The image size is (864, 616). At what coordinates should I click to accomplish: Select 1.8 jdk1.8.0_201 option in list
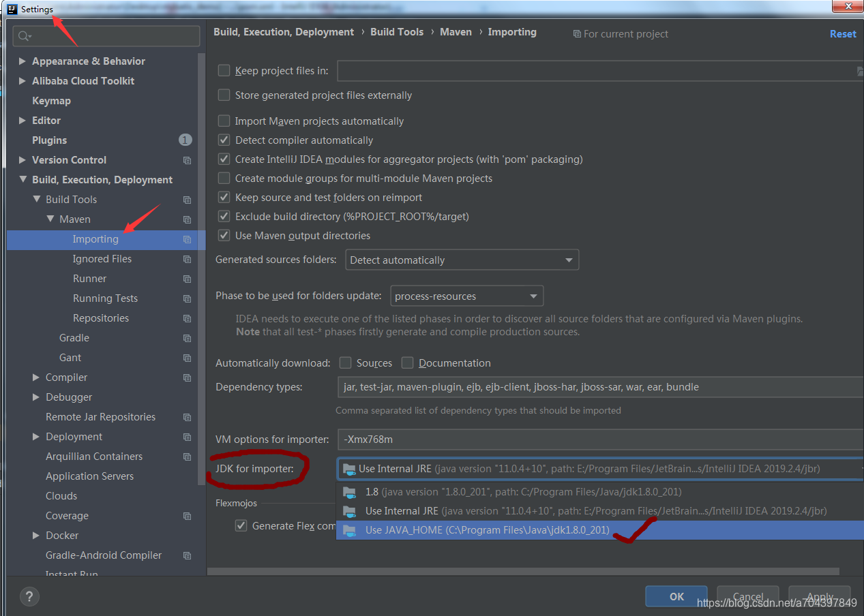[x=600, y=492]
